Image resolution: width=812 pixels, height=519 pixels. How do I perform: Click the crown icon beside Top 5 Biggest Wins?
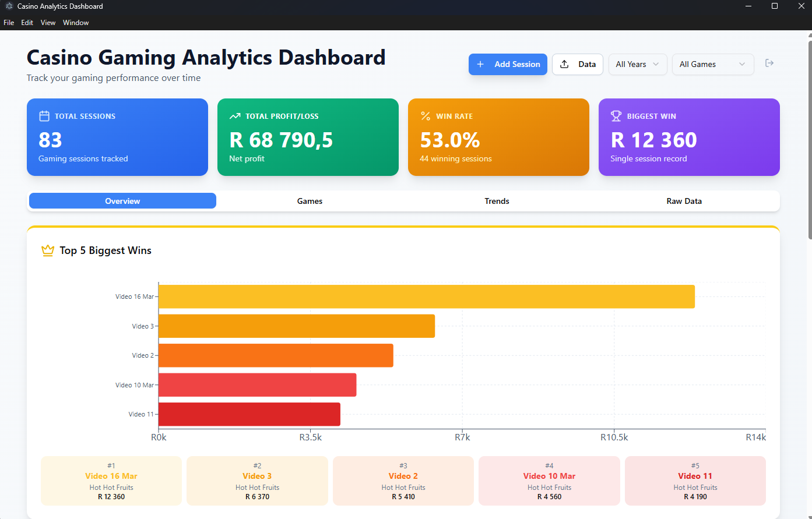tap(48, 250)
